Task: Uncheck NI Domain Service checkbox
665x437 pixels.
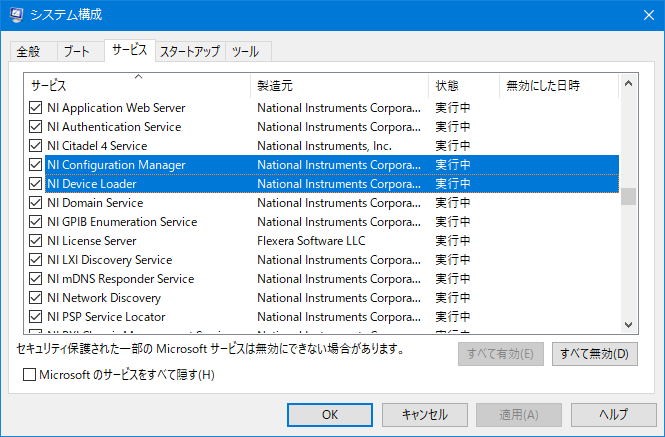Action: pyautogui.click(x=36, y=203)
